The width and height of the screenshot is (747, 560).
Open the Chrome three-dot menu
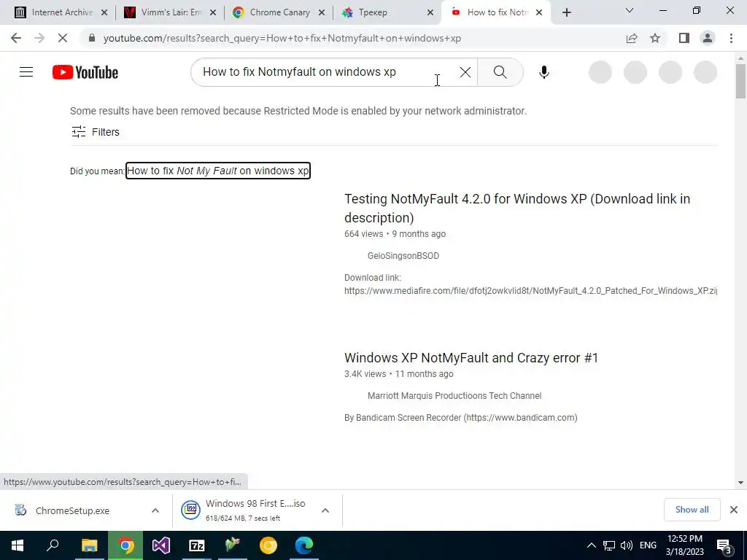point(731,38)
